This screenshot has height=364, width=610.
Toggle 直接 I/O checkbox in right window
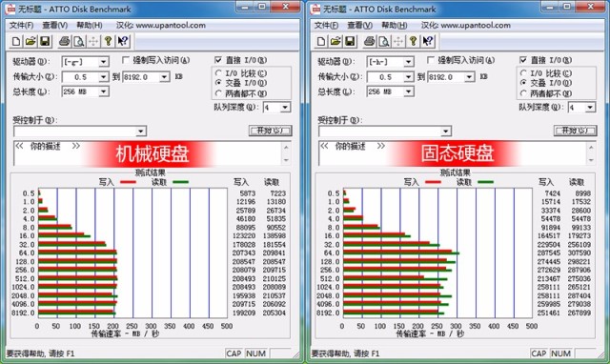523,60
